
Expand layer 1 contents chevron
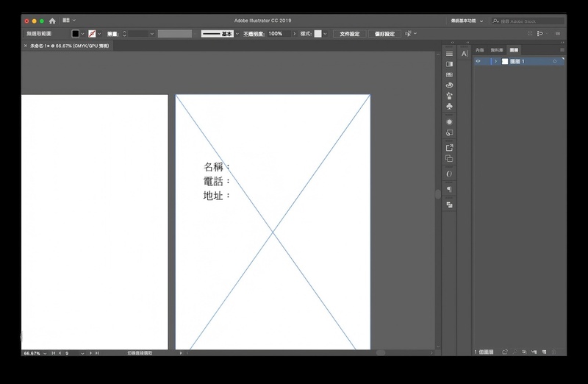pos(495,61)
